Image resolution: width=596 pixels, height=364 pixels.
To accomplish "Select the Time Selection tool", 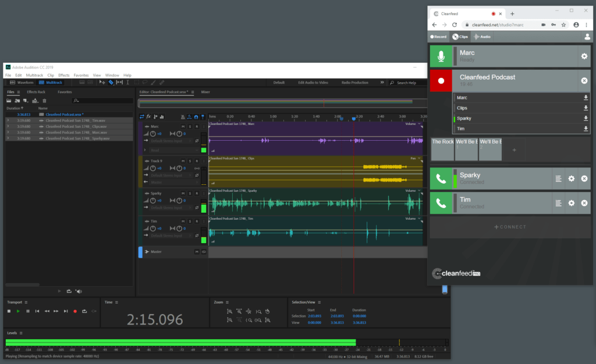I will (x=127, y=82).
